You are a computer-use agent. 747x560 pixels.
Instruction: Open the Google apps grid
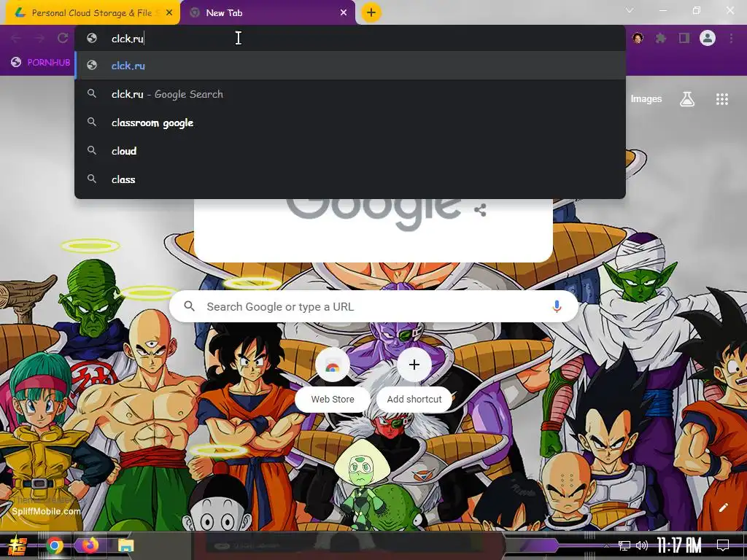coord(721,99)
